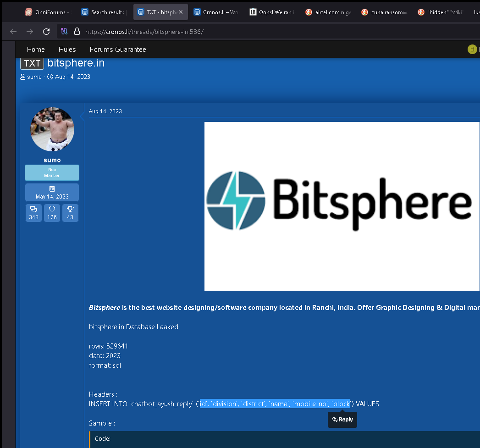The image size is (480, 448).
Task: Click the highlighted column names text
Action: click(x=275, y=404)
